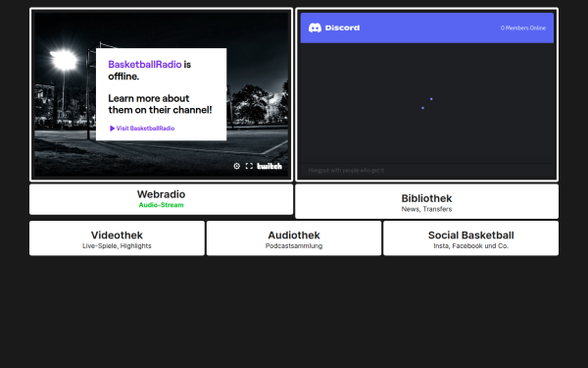588x368 pixels.
Task: Open the Audiothek Podcastsammlung card
Action: (x=294, y=238)
